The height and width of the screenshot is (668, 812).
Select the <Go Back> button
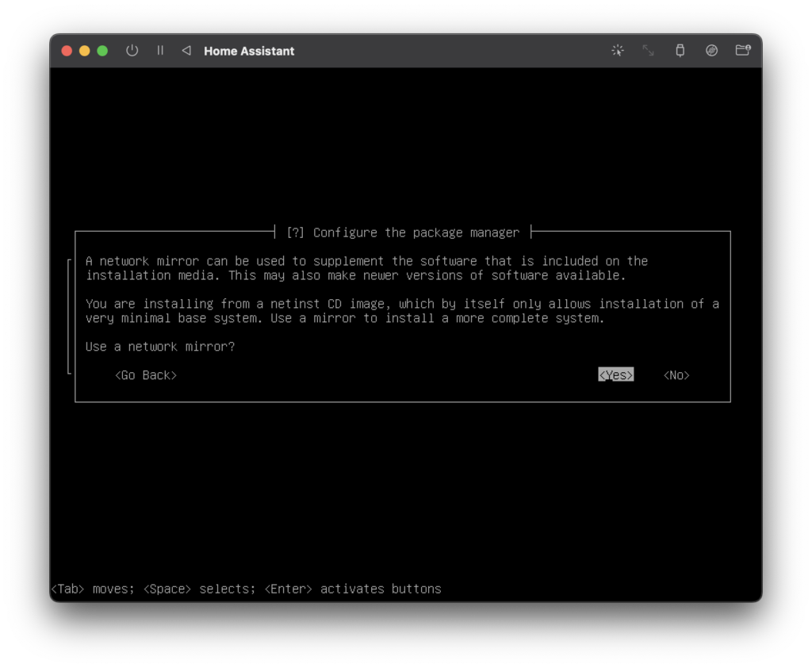coord(146,374)
